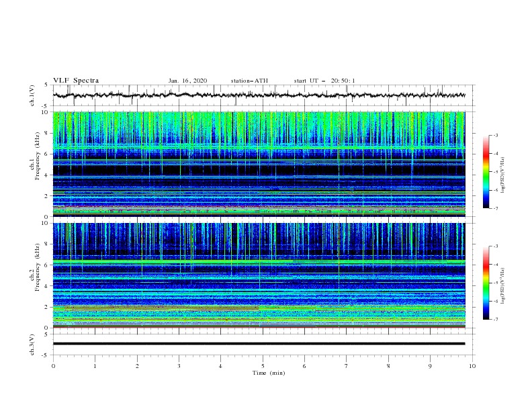This screenshot has width=532, height=411.
Task: Click the time axis tick label "1"
Action: [95, 366]
